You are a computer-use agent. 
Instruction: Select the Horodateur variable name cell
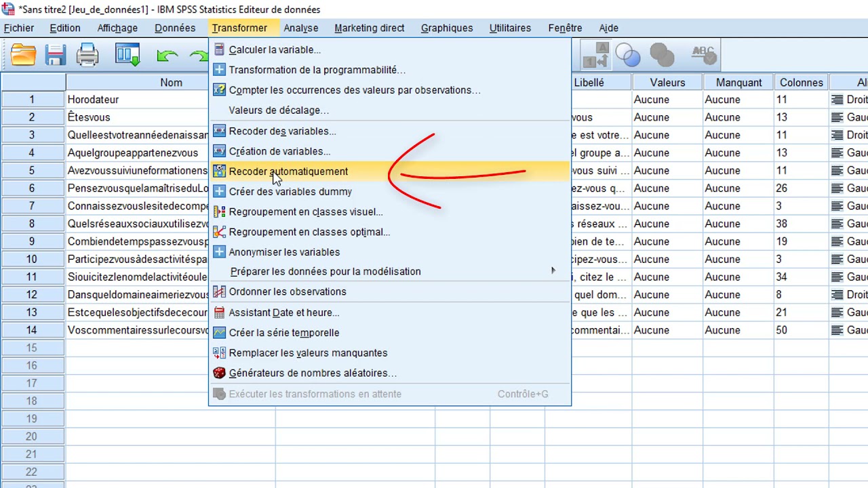[137, 100]
